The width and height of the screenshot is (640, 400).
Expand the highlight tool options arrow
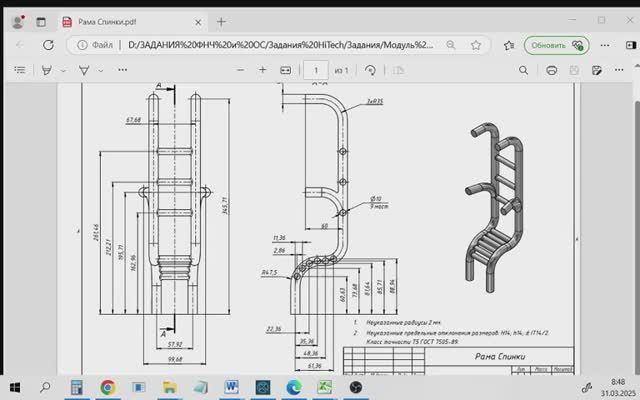pyautogui.click(x=63, y=70)
